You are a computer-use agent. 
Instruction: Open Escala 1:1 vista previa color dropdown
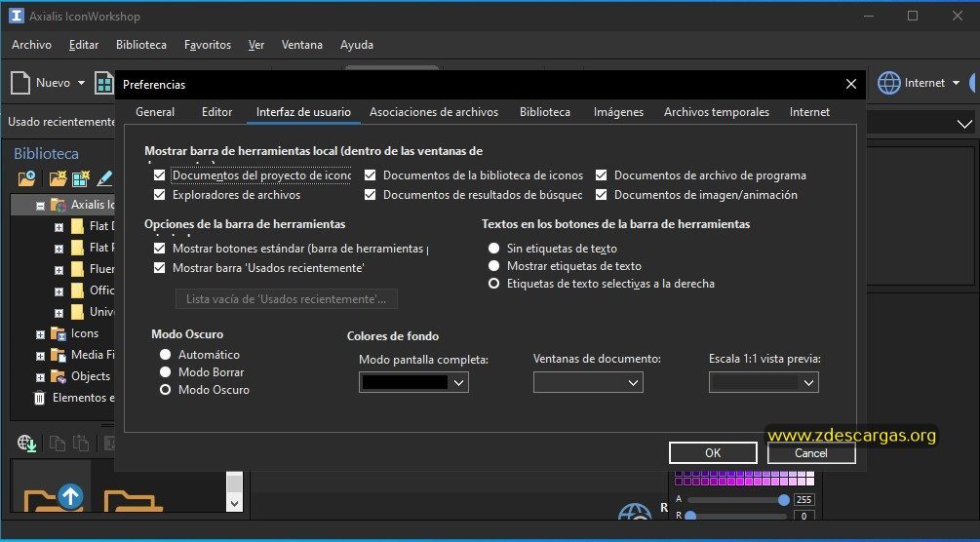[764, 382]
